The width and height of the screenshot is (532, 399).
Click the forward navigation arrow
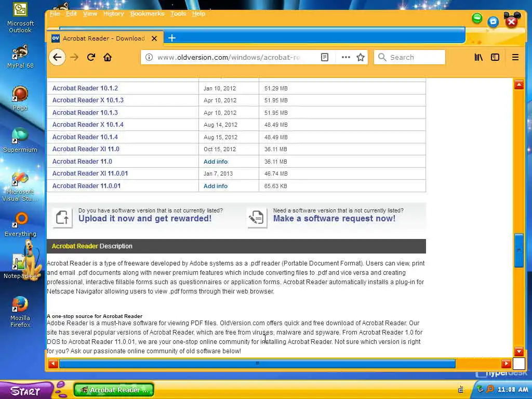tap(74, 57)
